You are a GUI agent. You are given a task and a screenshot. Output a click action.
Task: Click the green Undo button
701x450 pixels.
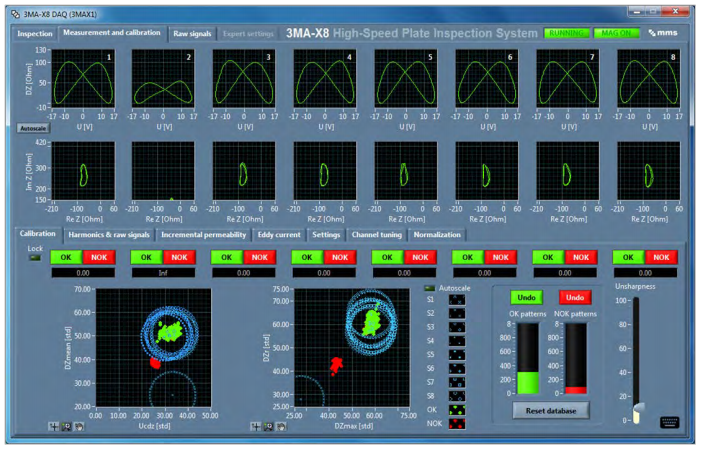(526, 298)
